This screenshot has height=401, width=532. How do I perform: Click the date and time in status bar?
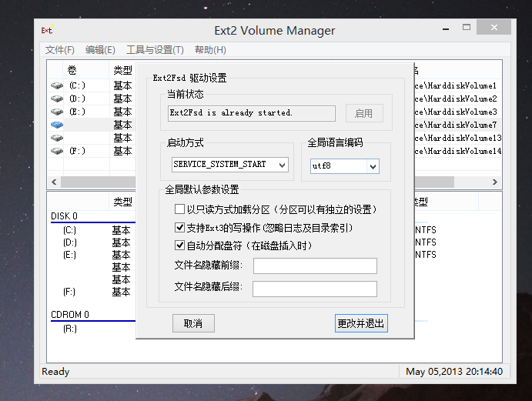point(454,372)
